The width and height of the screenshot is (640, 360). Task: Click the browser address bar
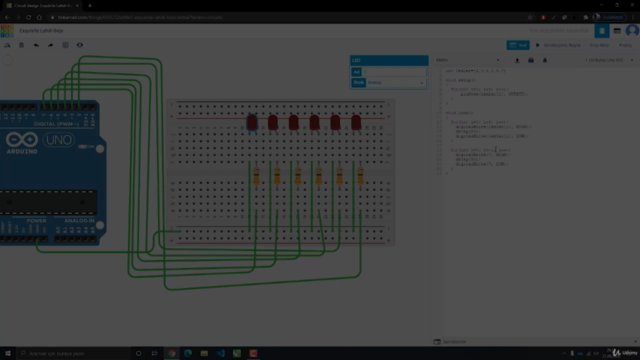[286, 18]
